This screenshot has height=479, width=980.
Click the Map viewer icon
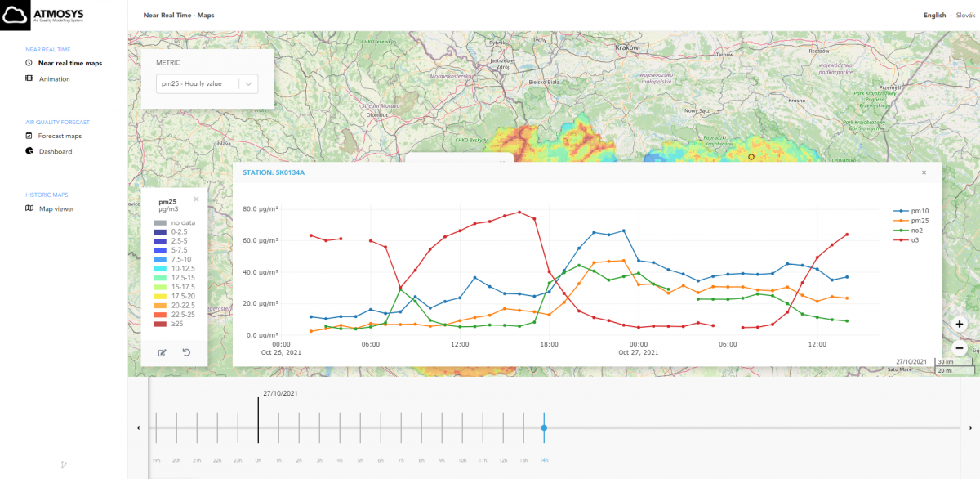pos(29,208)
